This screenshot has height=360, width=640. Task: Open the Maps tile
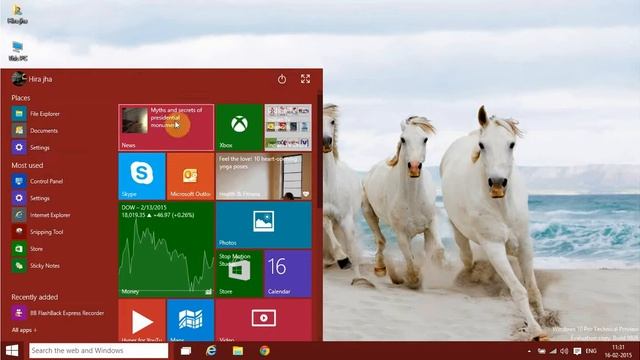191,320
